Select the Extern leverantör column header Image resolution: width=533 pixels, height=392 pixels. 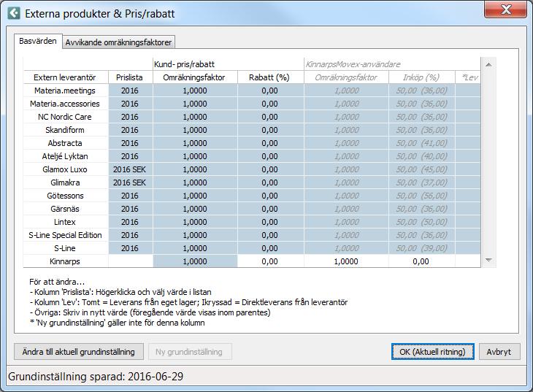(65, 77)
